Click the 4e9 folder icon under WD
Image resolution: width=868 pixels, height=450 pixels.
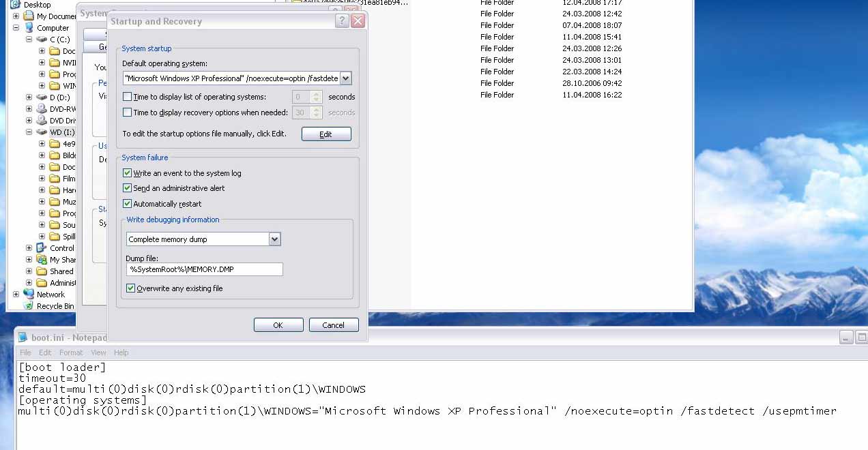(x=55, y=144)
